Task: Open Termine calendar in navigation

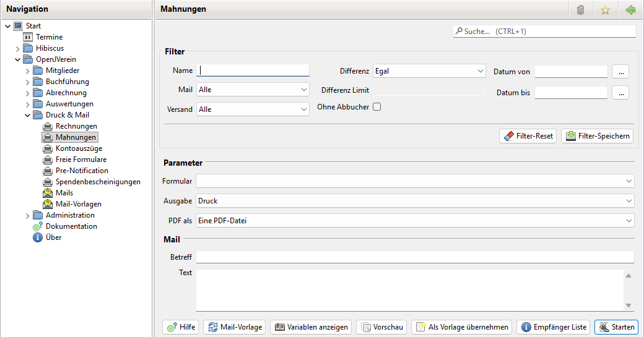Action: [x=49, y=37]
